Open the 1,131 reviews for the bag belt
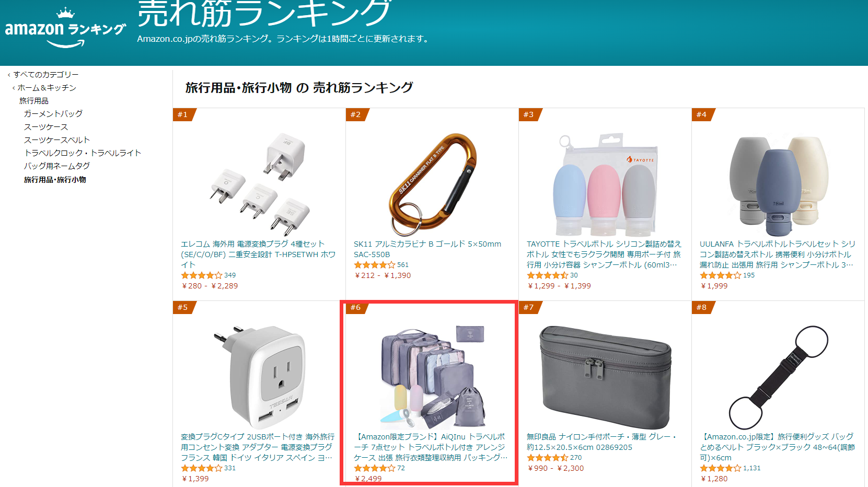 pos(752,468)
